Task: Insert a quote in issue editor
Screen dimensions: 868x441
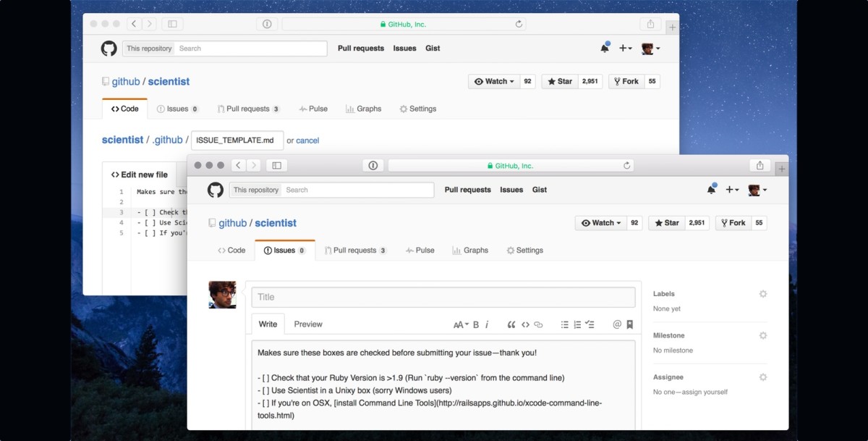Action: [511, 325]
